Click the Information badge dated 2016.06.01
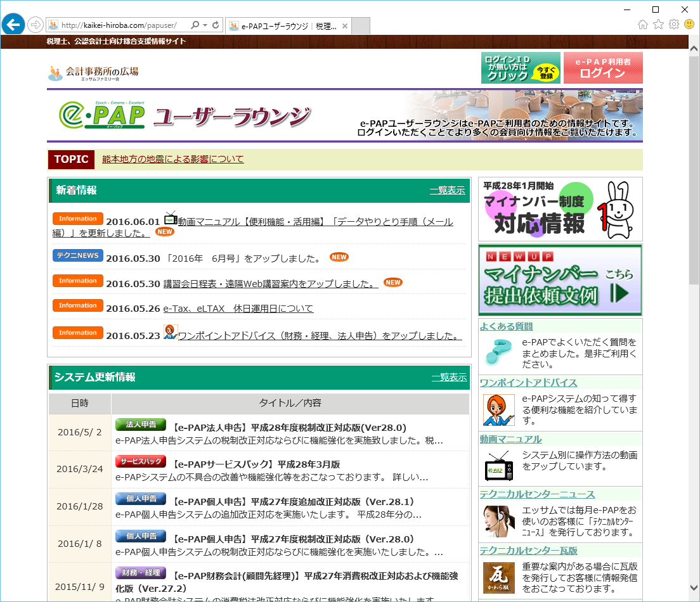 (78, 219)
